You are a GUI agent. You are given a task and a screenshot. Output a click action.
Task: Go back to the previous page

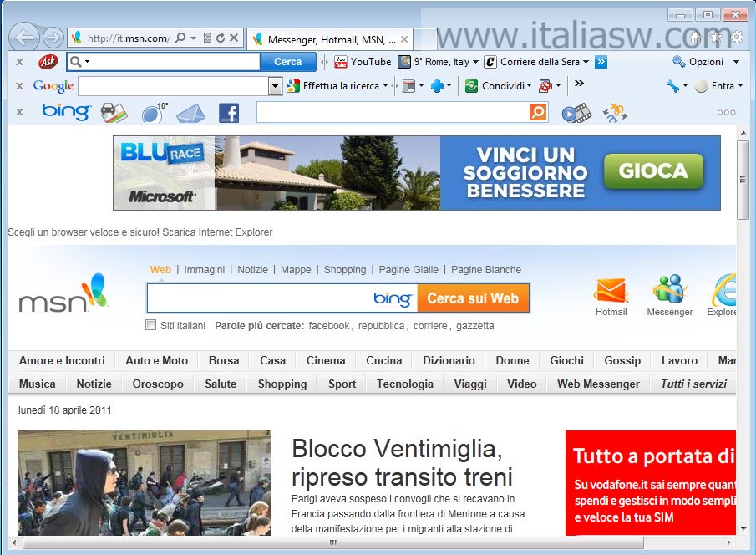(x=23, y=37)
